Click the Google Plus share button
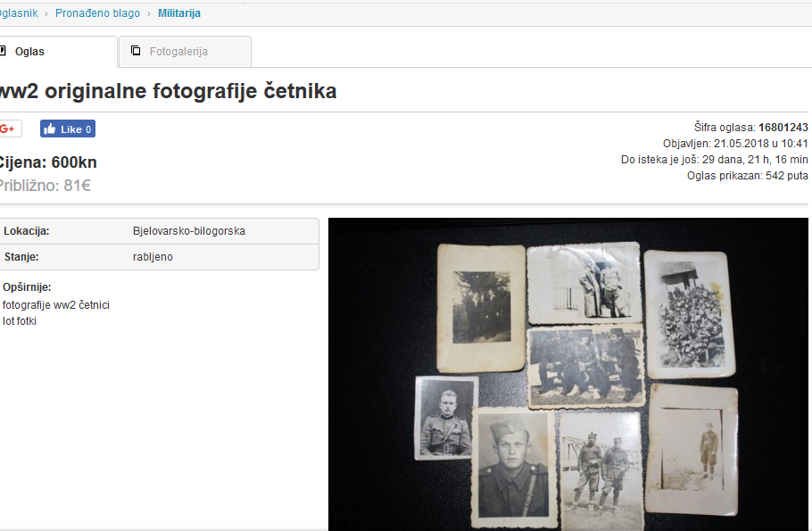The width and height of the screenshot is (812, 531). tap(8, 129)
